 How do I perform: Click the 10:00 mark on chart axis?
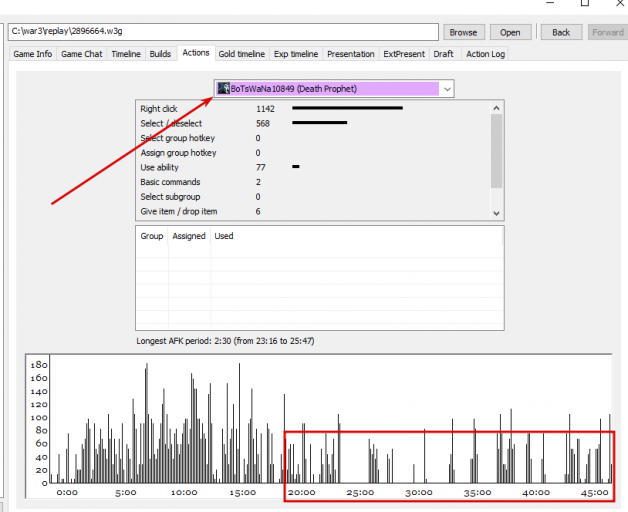(x=184, y=492)
